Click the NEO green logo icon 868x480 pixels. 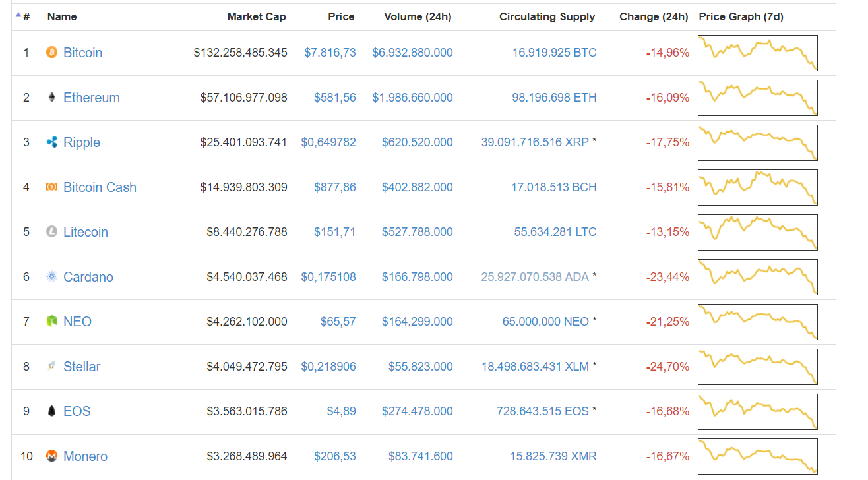[x=52, y=322]
